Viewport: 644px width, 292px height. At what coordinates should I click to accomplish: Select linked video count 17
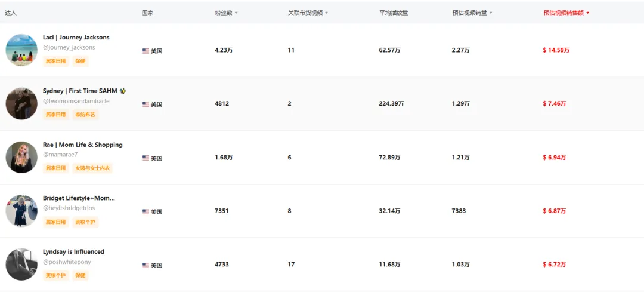click(291, 265)
